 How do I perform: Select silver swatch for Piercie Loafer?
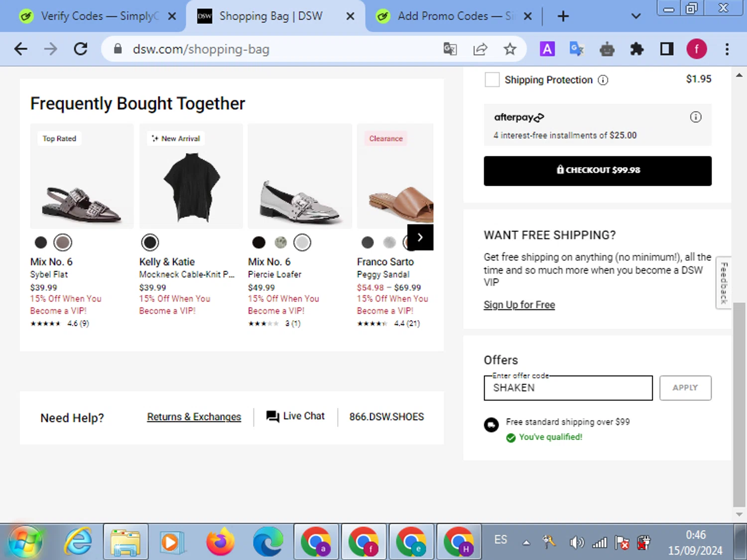tap(302, 242)
